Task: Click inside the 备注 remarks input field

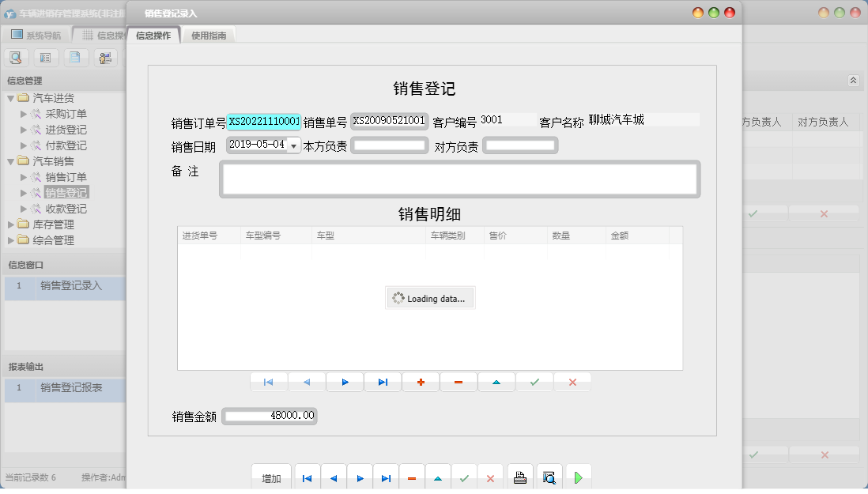Action: (x=459, y=179)
